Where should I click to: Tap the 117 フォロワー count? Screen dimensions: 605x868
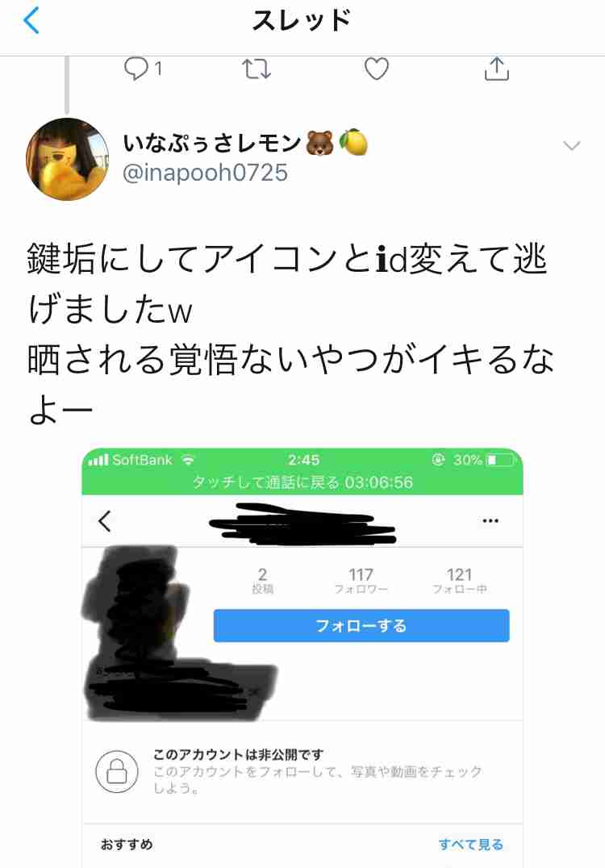(361, 580)
